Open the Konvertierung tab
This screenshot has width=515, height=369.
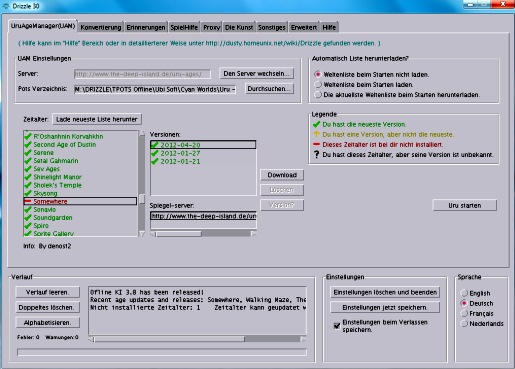click(x=101, y=27)
